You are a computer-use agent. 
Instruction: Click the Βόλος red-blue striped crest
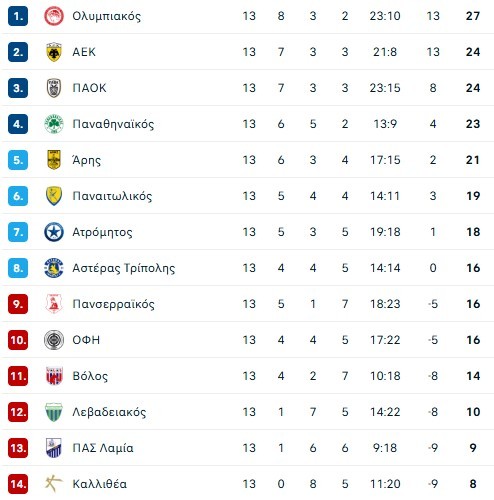54,376
